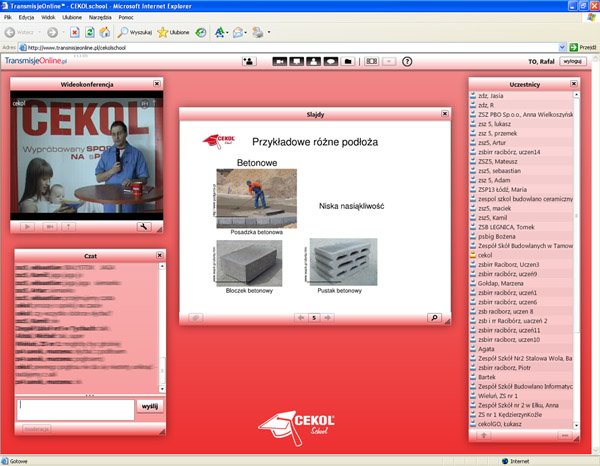Close the Czat panel
This screenshot has width=600, height=466.
tap(160, 255)
